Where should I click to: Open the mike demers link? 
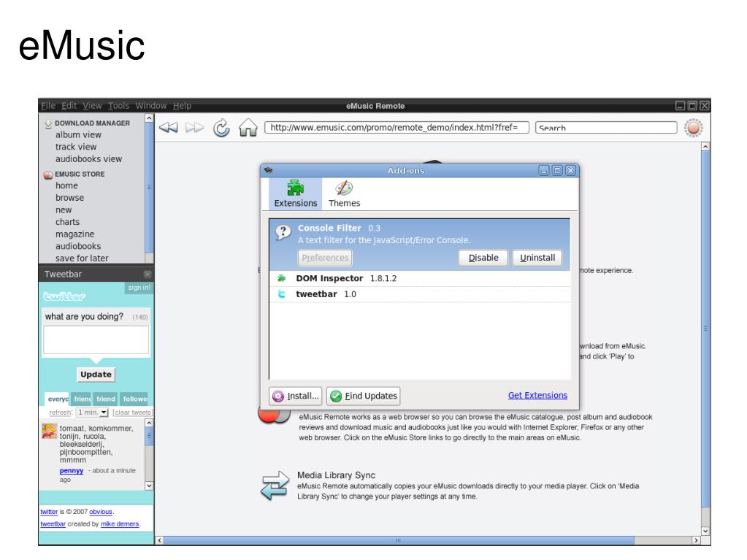pyautogui.click(x=120, y=523)
